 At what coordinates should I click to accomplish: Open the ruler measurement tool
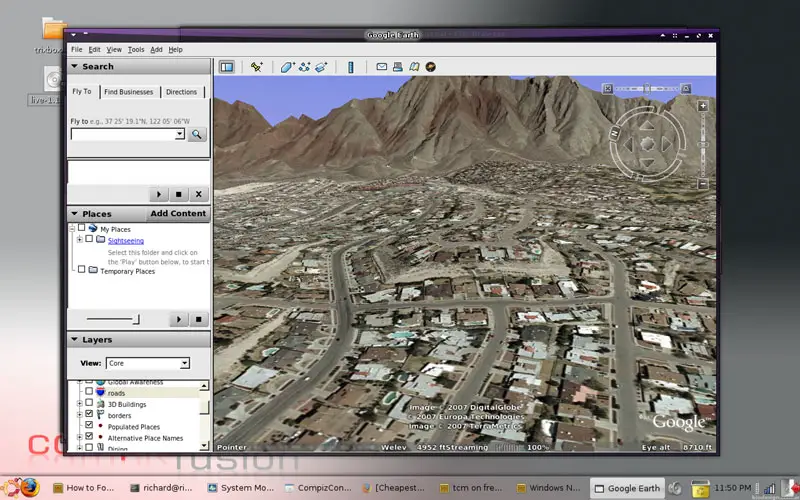351,67
